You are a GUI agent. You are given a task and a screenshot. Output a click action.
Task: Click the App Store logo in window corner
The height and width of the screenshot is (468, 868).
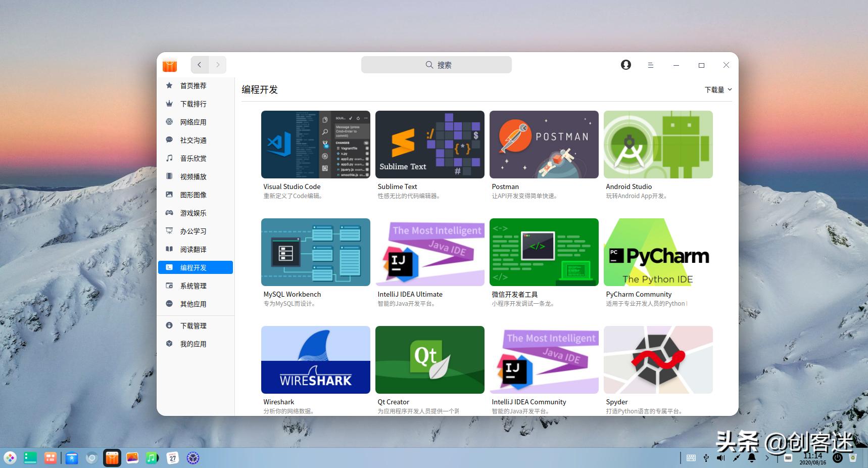(x=170, y=65)
